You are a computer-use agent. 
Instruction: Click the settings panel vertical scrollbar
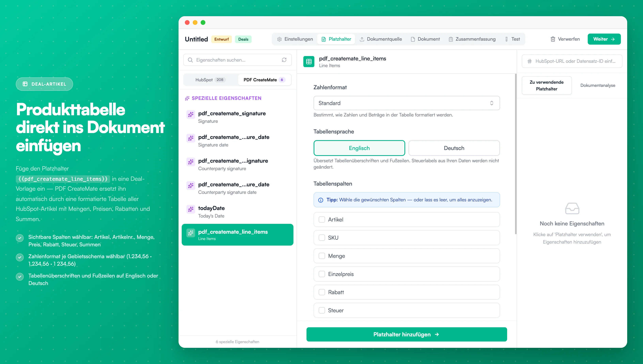click(x=515, y=154)
